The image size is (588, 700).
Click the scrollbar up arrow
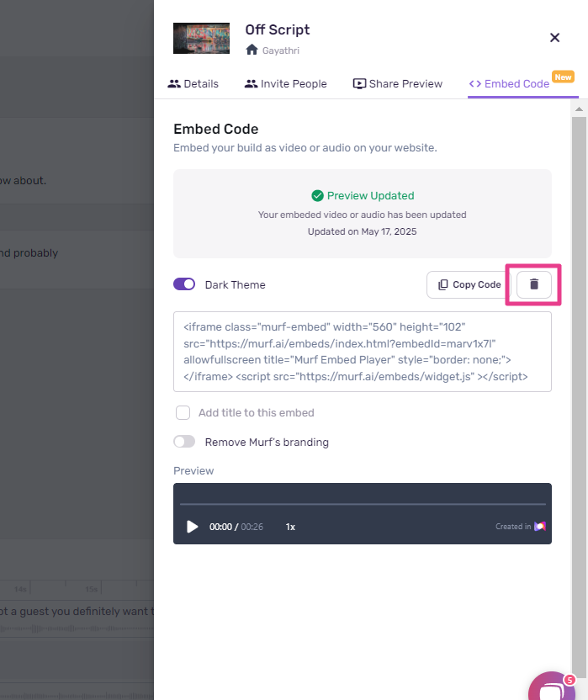coord(579,109)
